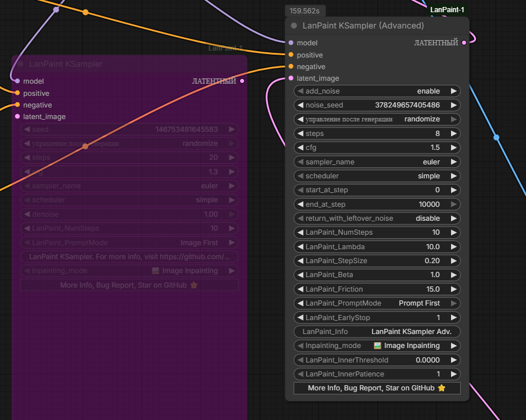Open sampler_name euler in bypassed node
This screenshot has width=526, height=420.
point(129,186)
